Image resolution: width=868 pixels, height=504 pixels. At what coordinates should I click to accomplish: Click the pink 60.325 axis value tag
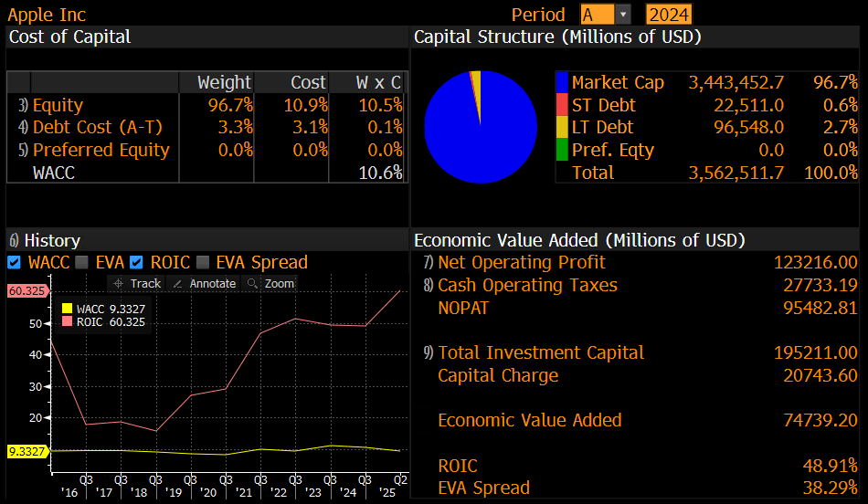[26, 291]
